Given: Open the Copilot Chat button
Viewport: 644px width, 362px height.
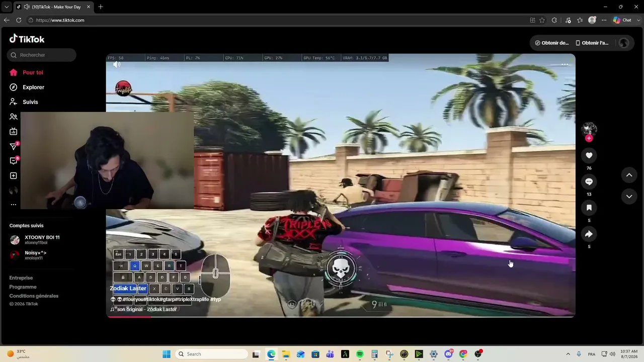Looking at the screenshot, I should tap(622, 20).
